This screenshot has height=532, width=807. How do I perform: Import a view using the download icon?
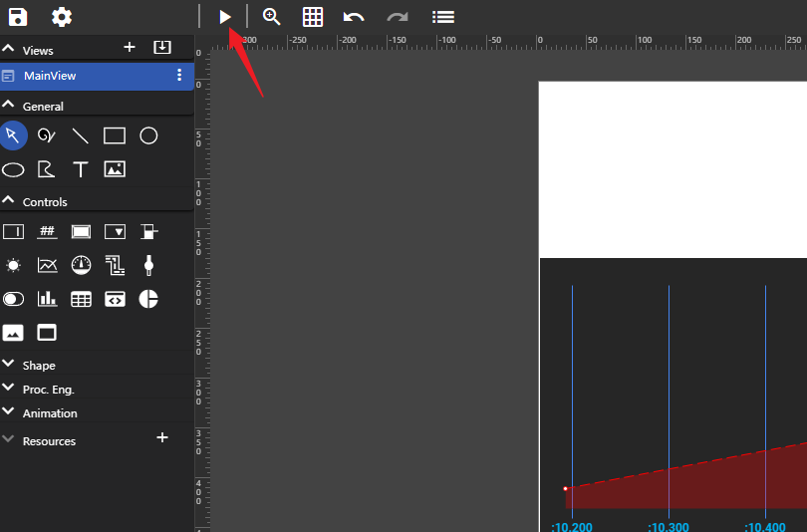(162, 48)
